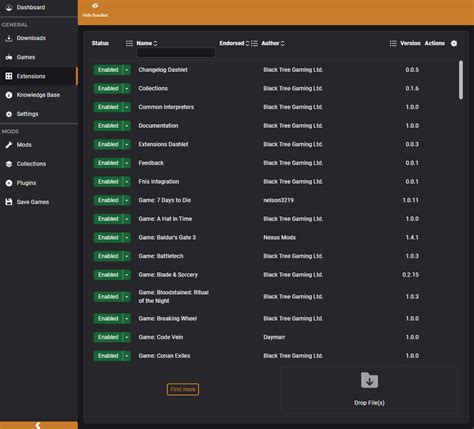Viewport: 474px width, 429px height.
Task: Click the Actions column header
Action: pos(435,43)
